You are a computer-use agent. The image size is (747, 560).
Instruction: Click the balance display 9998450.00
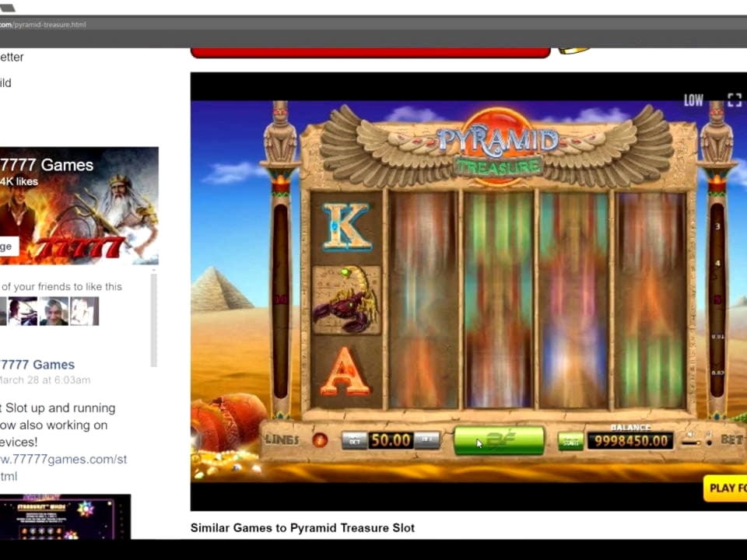pyautogui.click(x=630, y=441)
